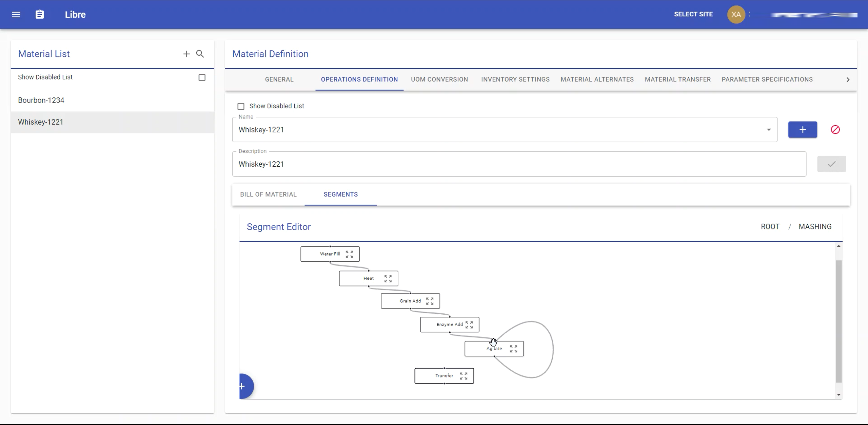Expand the Grain Add segment node
The width and height of the screenshot is (868, 425).
(430, 301)
